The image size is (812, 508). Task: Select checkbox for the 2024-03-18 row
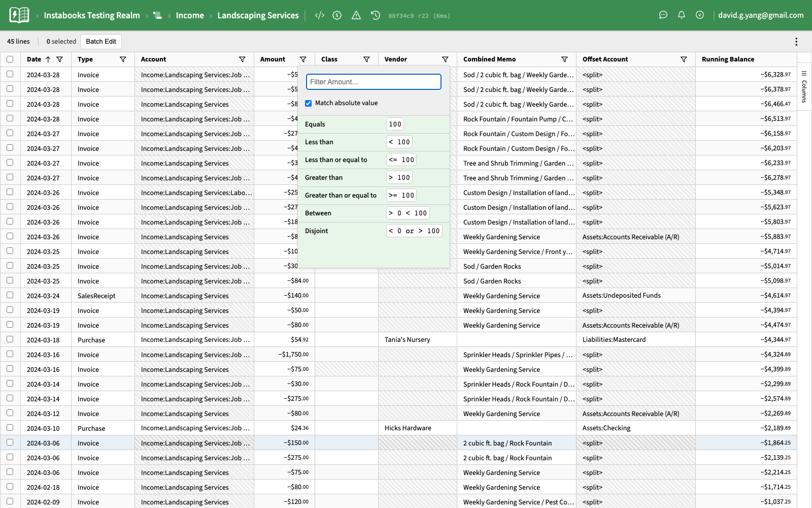tap(10, 339)
